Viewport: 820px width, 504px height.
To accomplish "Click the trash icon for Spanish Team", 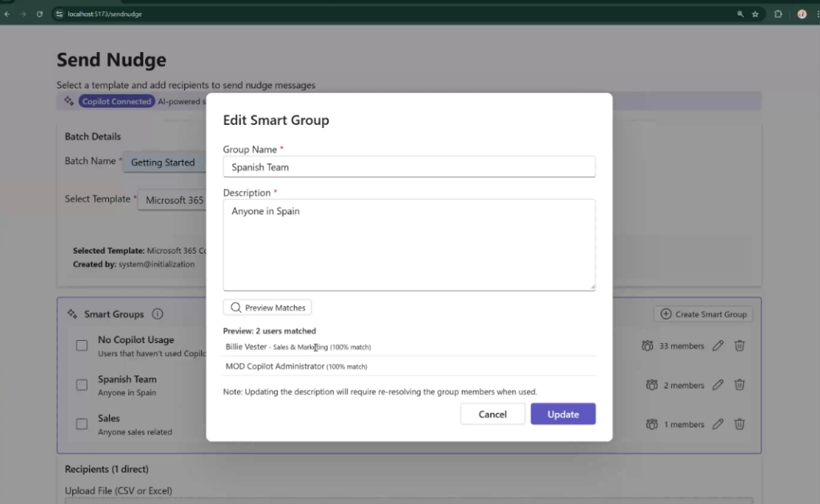I will (x=740, y=385).
